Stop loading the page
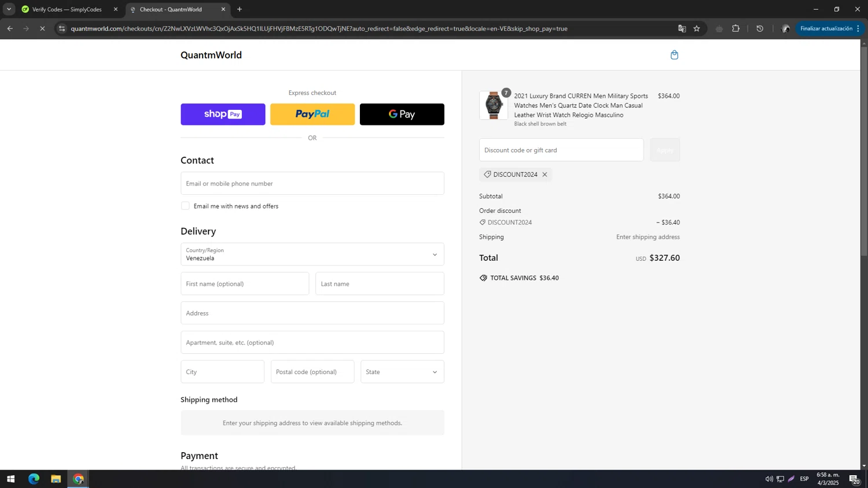868x488 pixels. (42, 28)
